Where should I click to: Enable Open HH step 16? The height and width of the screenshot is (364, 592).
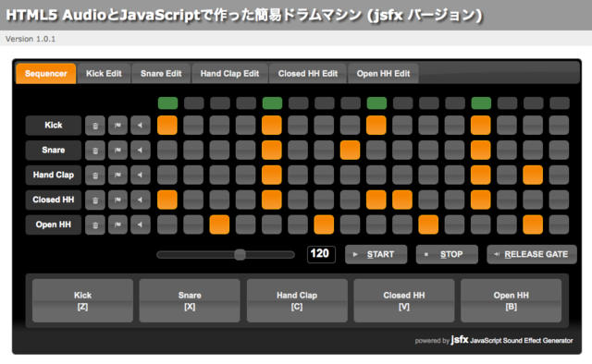pyautogui.click(x=559, y=224)
